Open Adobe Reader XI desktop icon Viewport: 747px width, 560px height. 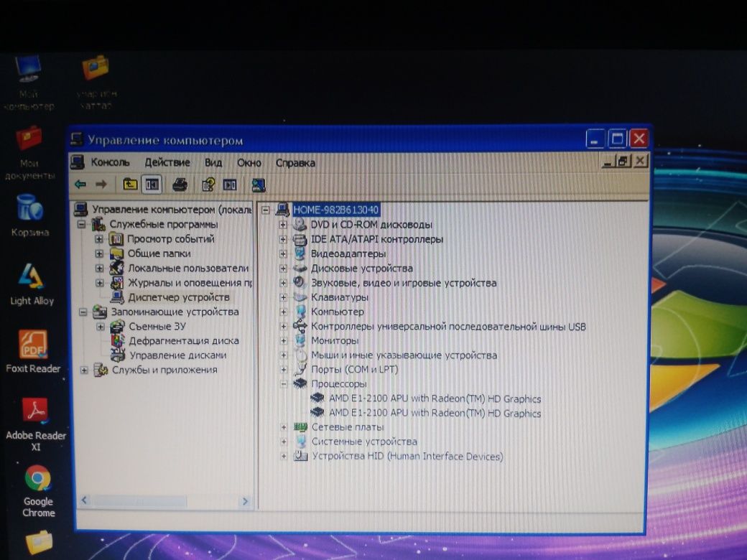coord(36,424)
